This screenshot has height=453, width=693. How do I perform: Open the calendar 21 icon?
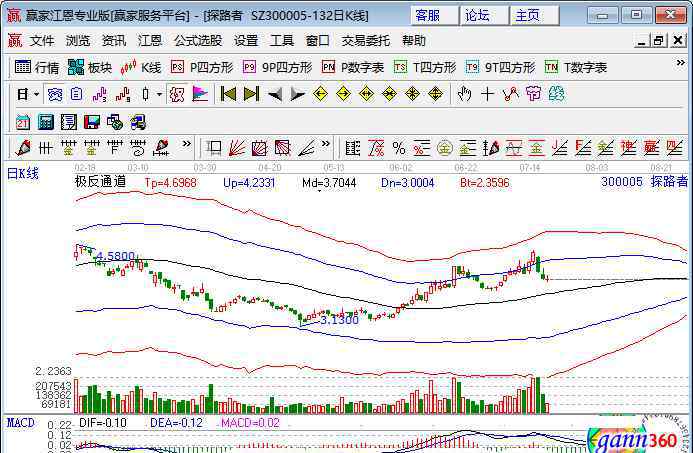point(23,122)
